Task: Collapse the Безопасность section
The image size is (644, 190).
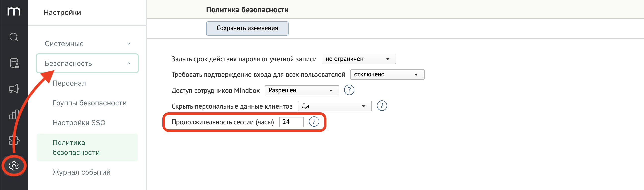Action: 87,63
